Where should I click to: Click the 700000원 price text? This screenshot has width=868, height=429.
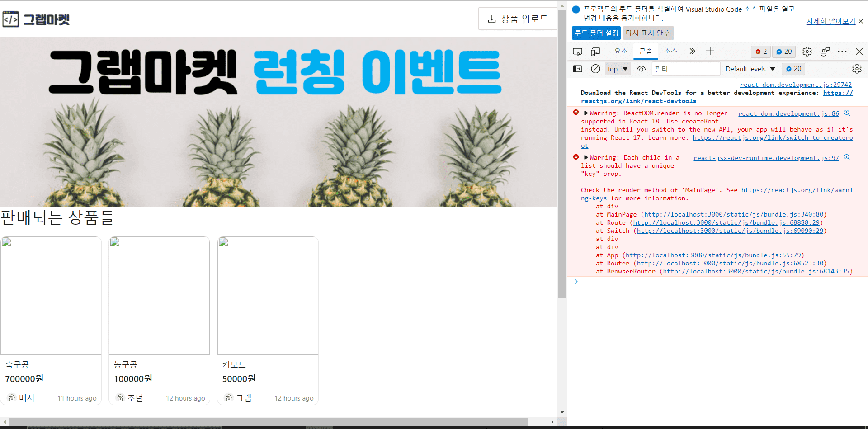click(24, 379)
